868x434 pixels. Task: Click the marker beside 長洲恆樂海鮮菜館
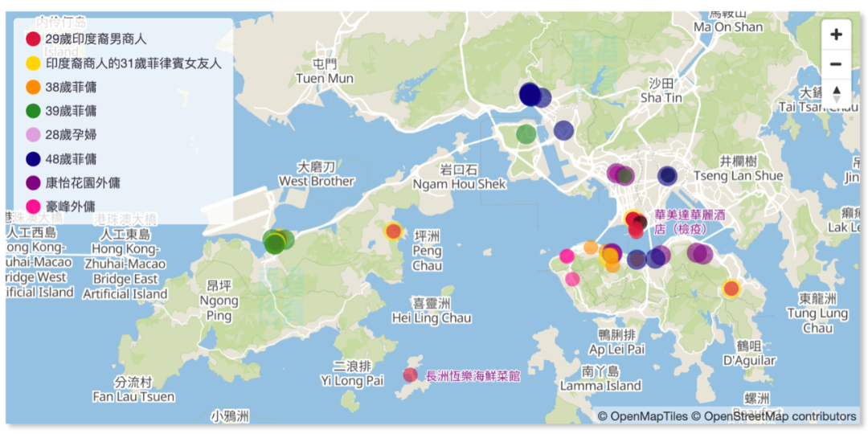pos(410,375)
